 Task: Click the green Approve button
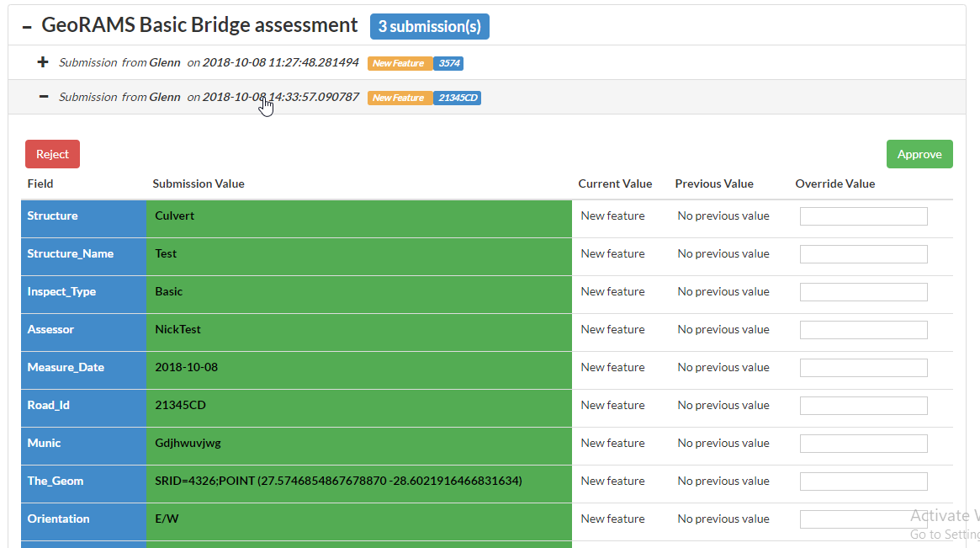tap(919, 154)
